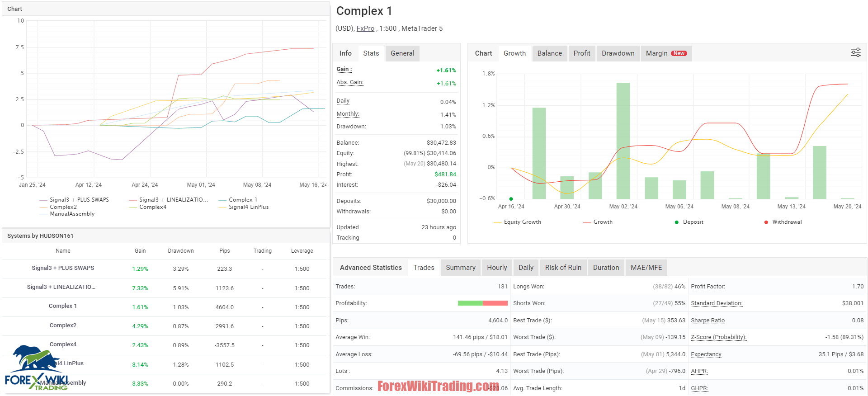Screen dimensions: 868x396
Task: Click the red Withdrawal legend dot
Action: [x=766, y=222]
